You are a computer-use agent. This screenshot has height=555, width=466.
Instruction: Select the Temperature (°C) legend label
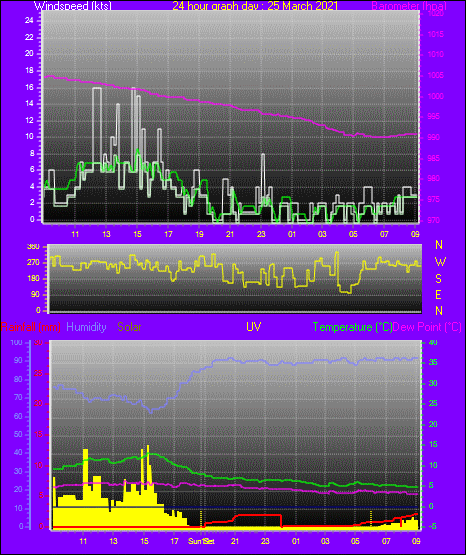tap(352, 327)
